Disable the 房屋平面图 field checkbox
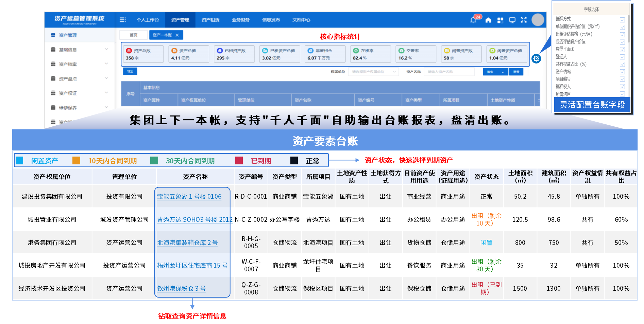 [x=623, y=49]
